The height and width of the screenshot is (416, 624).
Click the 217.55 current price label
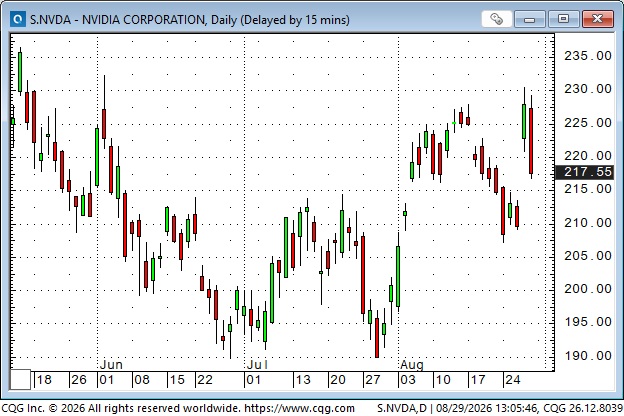[584, 172]
